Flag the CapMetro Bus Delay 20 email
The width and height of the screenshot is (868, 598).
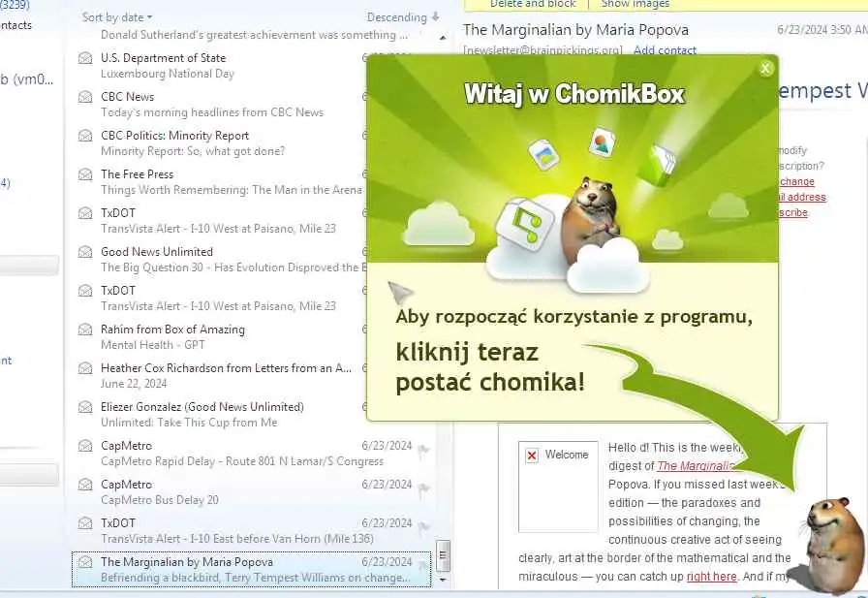point(423,490)
